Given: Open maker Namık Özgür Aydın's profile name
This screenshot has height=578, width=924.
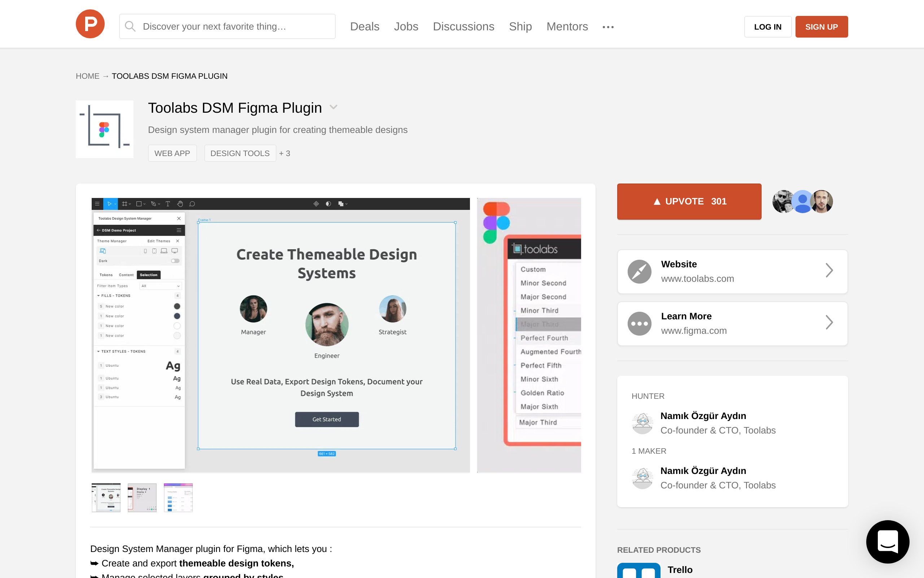Looking at the screenshot, I should 703,471.
